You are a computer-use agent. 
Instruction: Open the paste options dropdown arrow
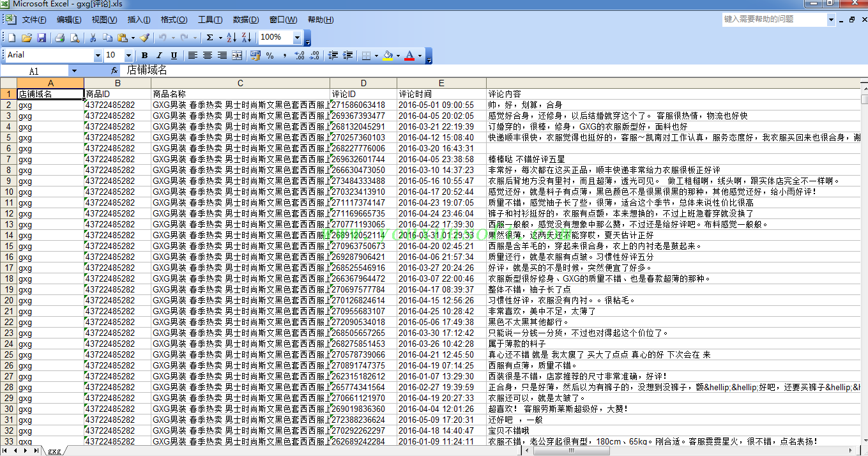[x=133, y=38]
